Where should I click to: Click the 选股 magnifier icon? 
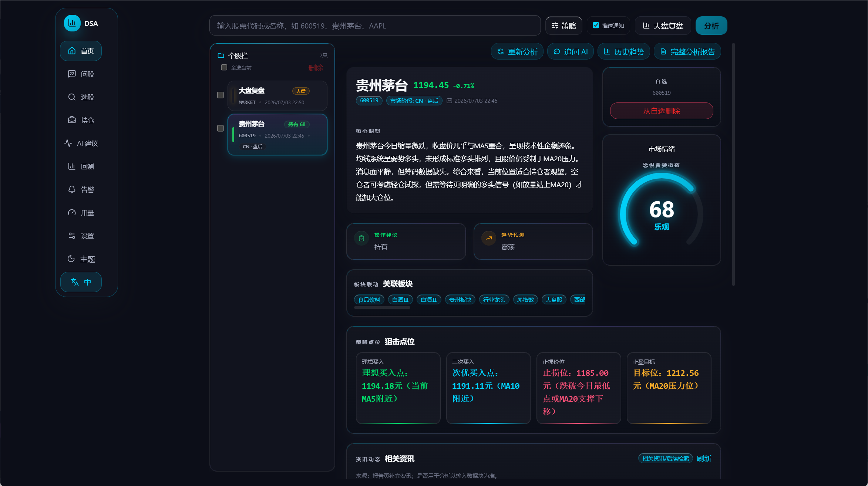coord(72,97)
